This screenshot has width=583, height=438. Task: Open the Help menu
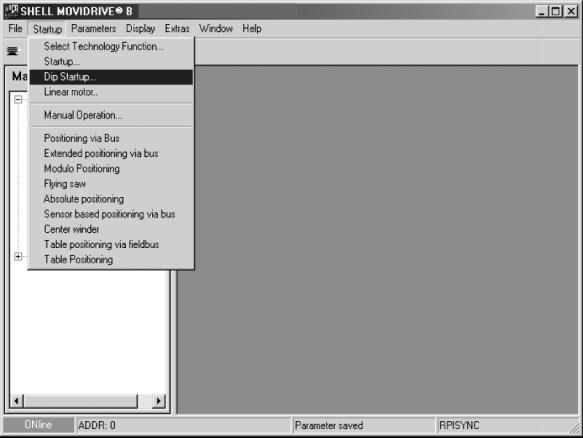tap(252, 29)
